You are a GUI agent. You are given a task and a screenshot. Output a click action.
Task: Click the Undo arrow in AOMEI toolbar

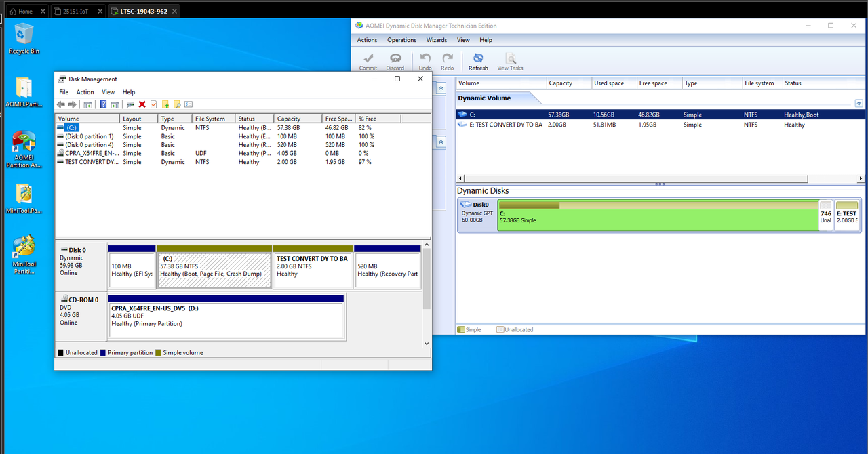click(425, 61)
